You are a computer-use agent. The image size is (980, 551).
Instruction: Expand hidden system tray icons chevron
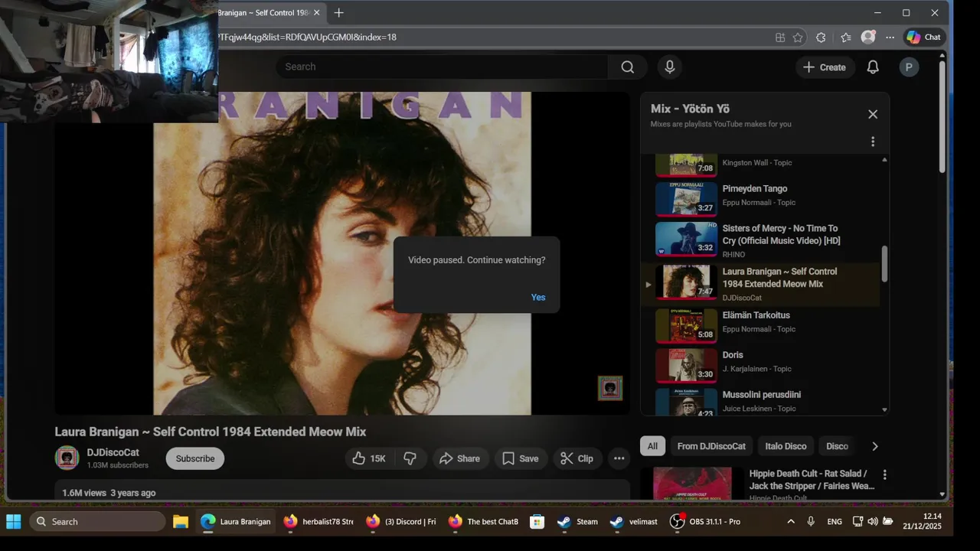(x=791, y=522)
